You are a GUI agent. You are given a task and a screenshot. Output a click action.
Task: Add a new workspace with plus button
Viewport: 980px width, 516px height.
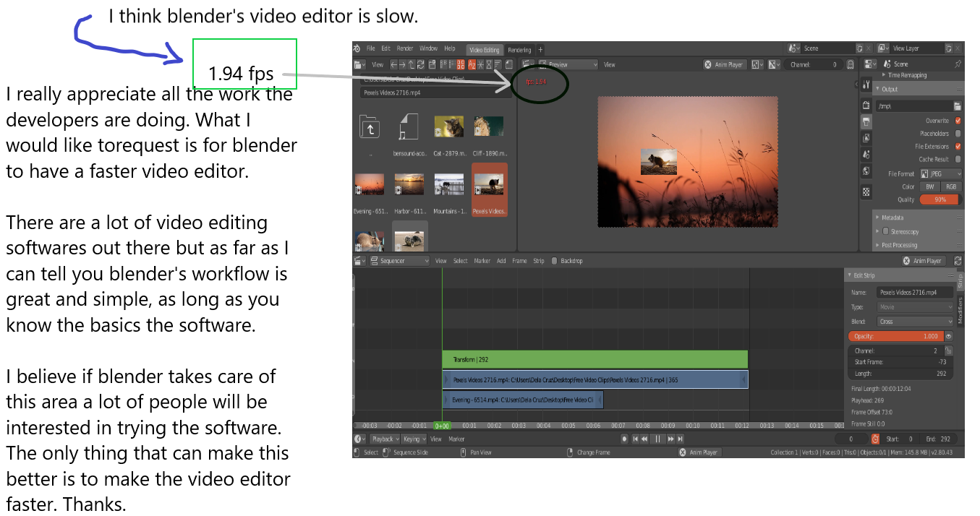(540, 50)
